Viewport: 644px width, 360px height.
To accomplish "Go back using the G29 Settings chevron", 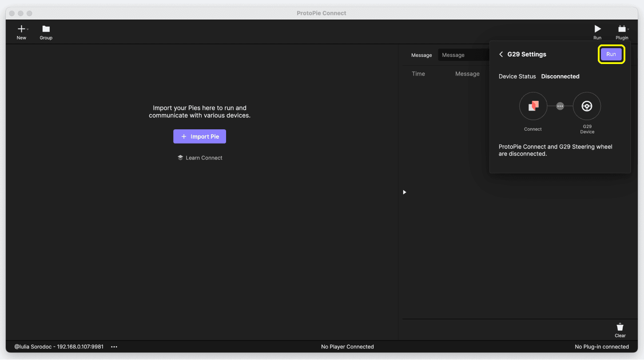I will point(501,54).
